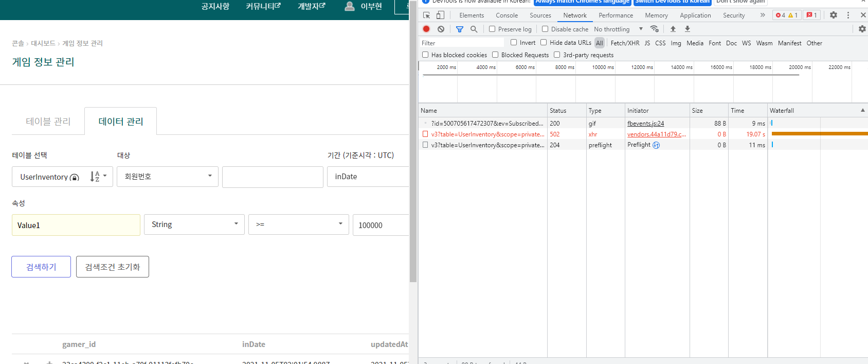
Task: Import HAR file with upload arrow
Action: point(673,29)
